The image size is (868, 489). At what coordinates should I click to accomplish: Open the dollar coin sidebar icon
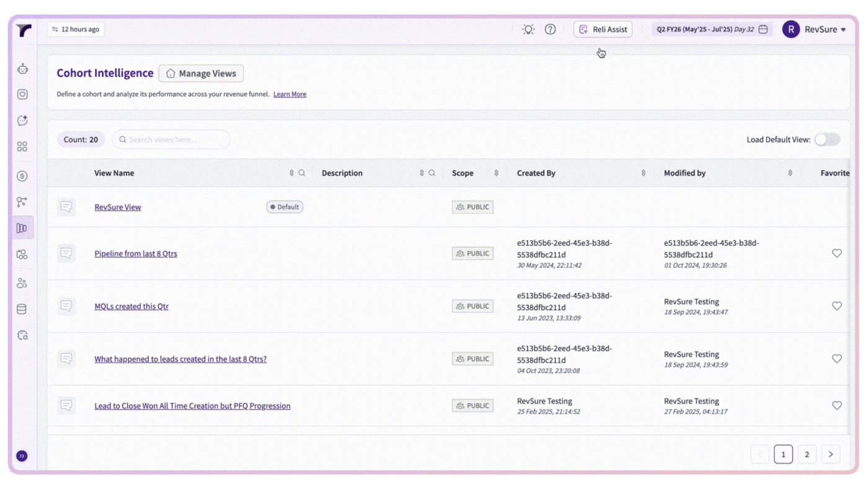pos(22,176)
